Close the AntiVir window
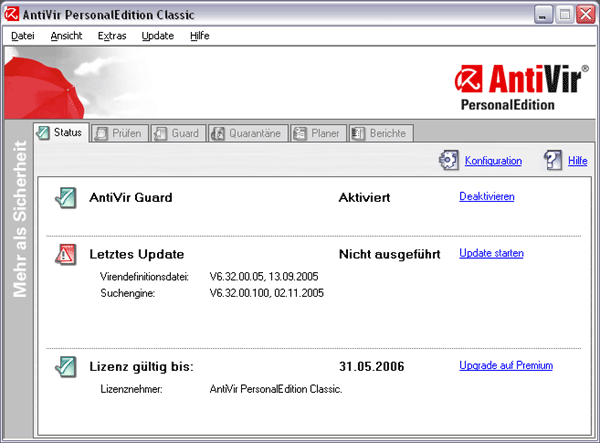Screen dimensions: 600x443 pos(586,15)
